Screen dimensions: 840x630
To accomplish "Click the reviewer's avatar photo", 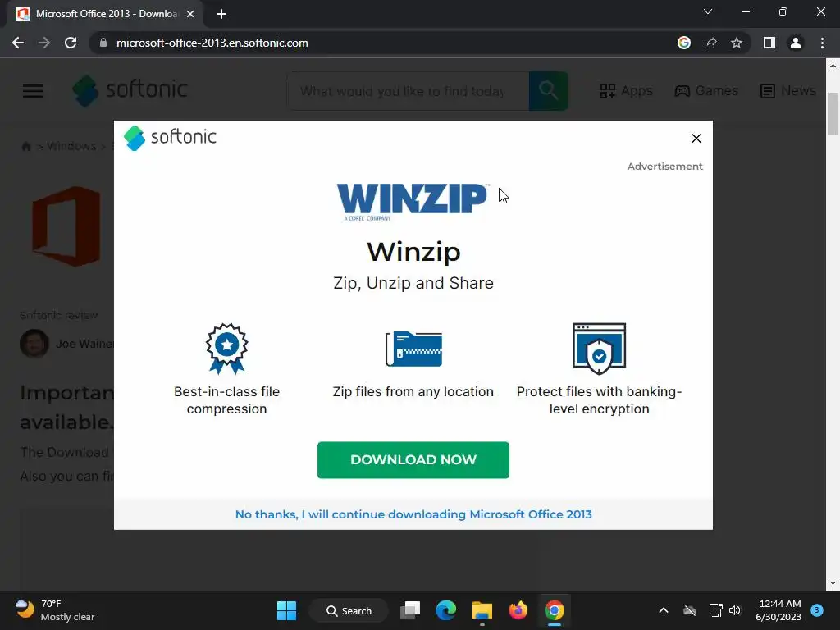I will (x=34, y=344).
